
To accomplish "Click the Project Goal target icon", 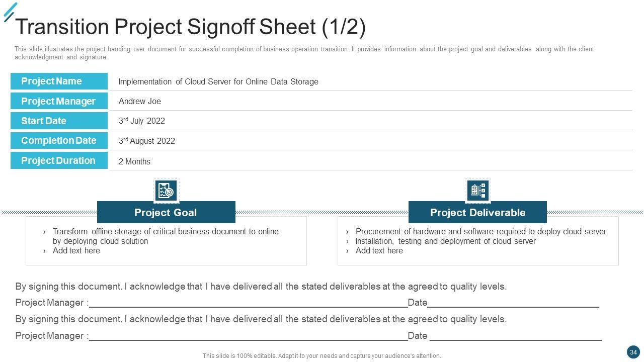I will (166, 191).
